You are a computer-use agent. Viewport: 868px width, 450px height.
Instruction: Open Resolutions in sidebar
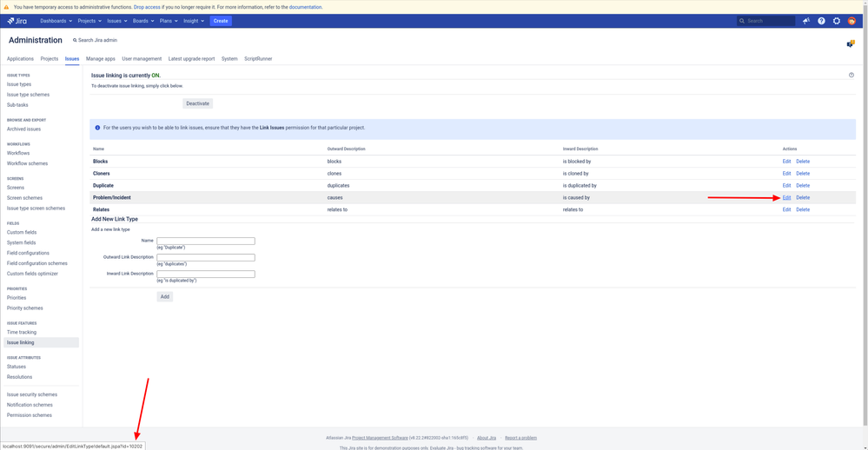[19, 377]
